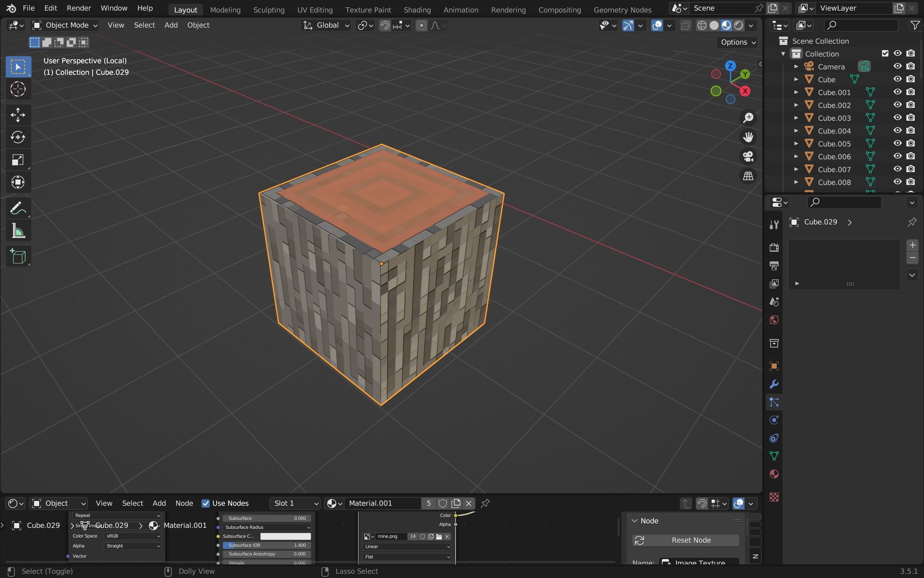Select the Scale tool
Image resolution: width=924 pixels, height=578 pixels.
point(18,160)
